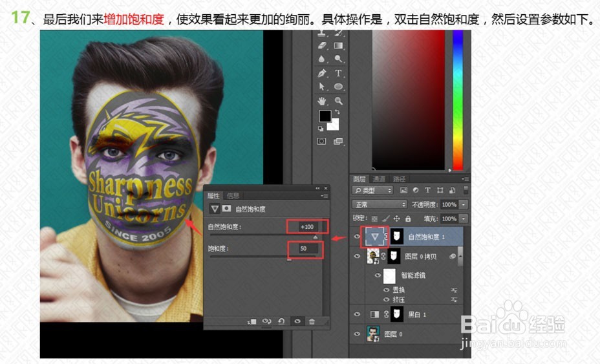This screenshot has height=364, width=600.
Task: Click the mask icon in Properties header
Action: pos(227,209)
